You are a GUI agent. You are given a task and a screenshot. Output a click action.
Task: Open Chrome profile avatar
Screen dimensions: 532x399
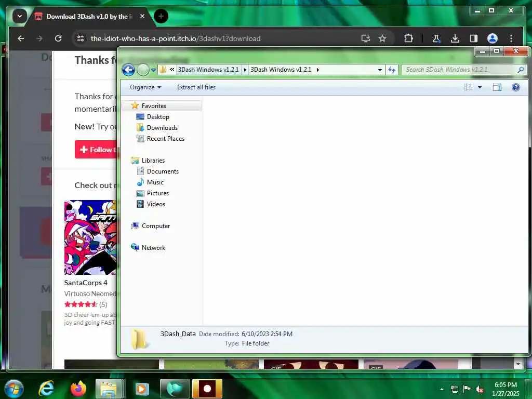point(493,38)
